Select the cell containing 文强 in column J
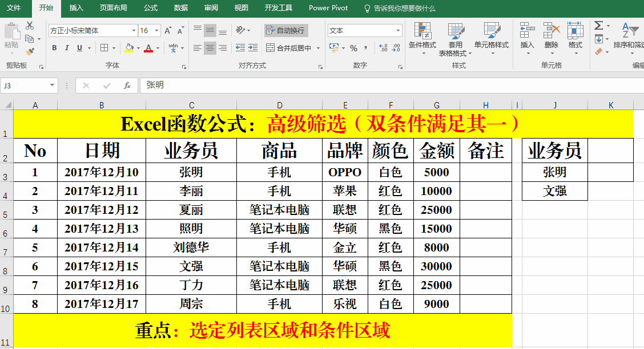Image resolution: width=644 pixels, height=349 pixels. point(554,191)
